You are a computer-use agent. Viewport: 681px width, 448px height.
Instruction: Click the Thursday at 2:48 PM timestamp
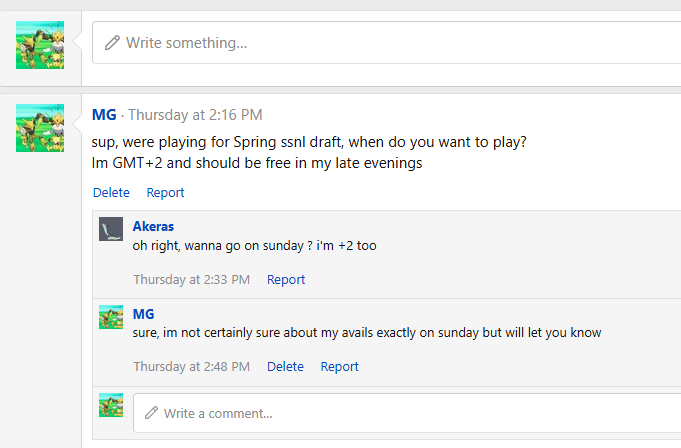[x=192, y=367]
